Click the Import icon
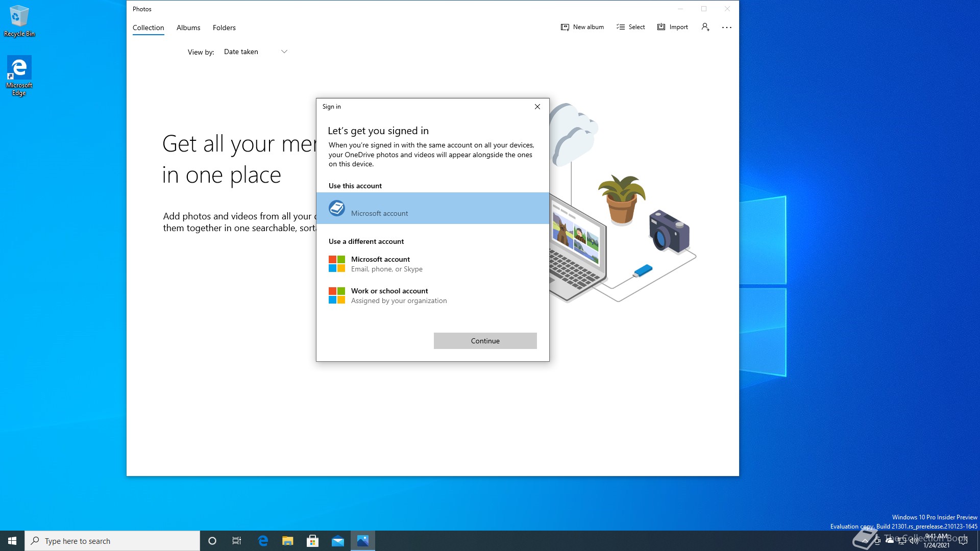Image resolution: width=980 pixels, height=551 pixels. 661,27
